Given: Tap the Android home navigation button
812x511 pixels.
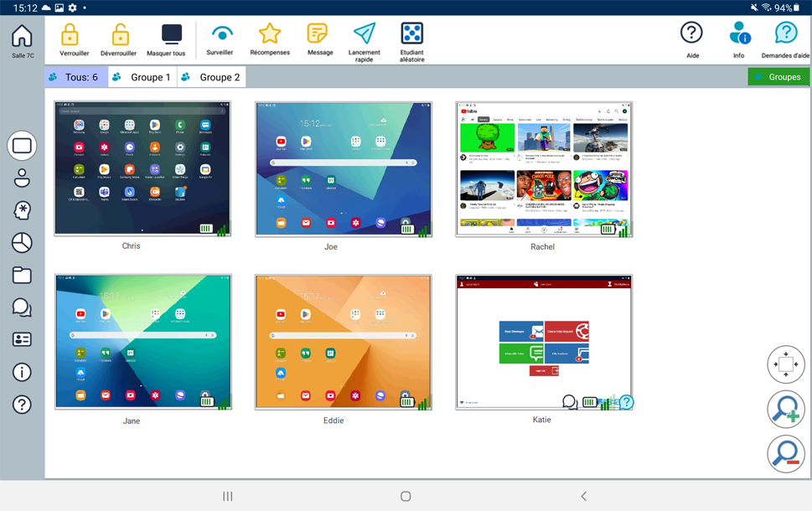Looking at the screenshot, I should coord(406,496).
